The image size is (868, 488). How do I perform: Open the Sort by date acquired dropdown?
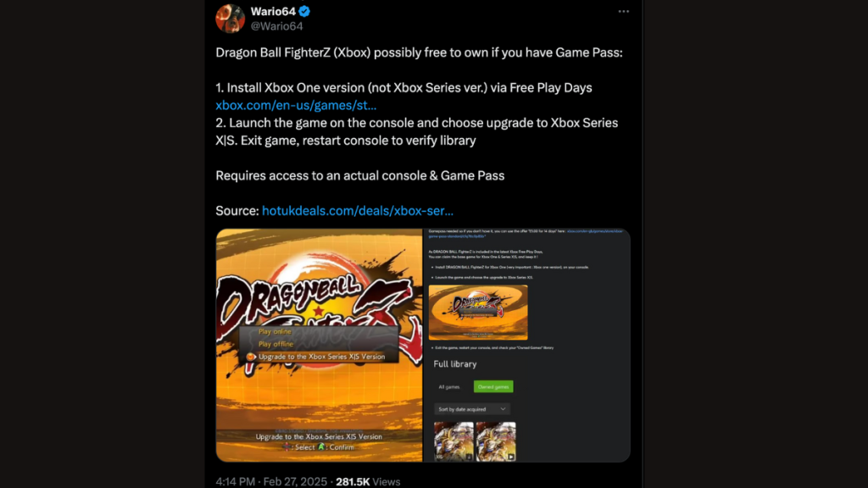tap(471, 409)
